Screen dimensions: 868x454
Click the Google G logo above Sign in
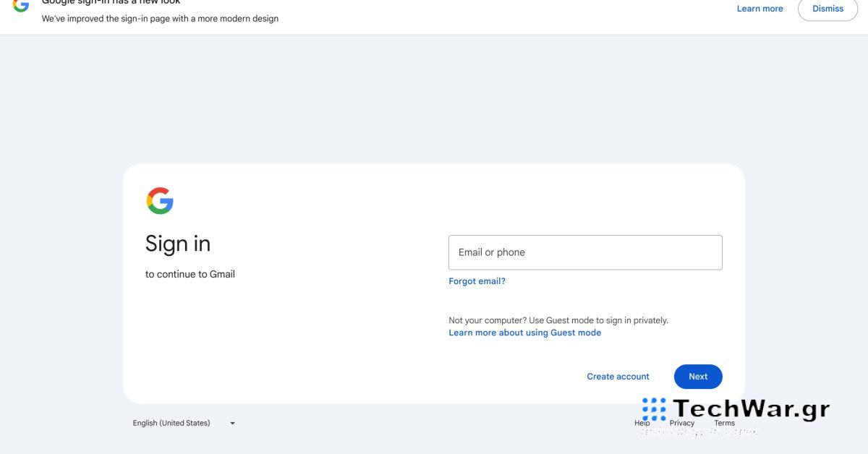click(x=160, y=201)
